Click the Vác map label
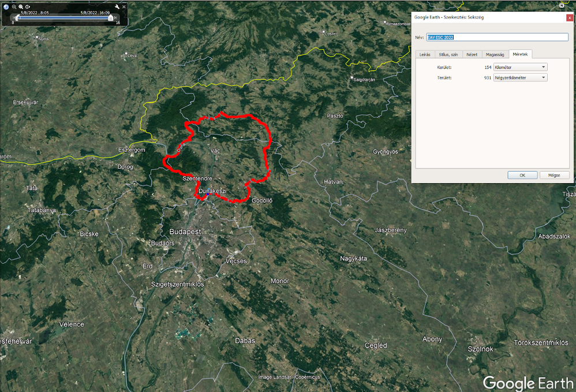This screenshot has height=392, width=576. pyautogui.click(x=215, y=150)
